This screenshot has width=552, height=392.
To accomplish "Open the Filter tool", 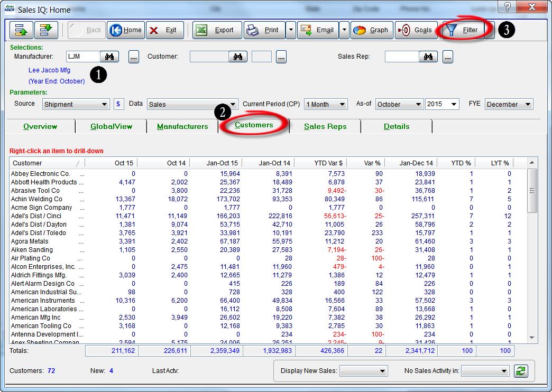I will pyautogui.click(x=463, y=30).
